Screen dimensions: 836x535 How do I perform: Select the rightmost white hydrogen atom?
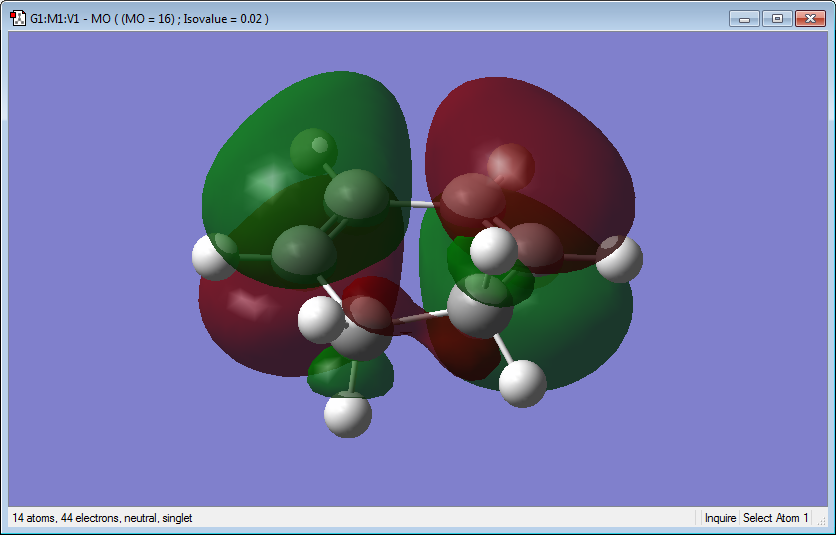point(618,259)
